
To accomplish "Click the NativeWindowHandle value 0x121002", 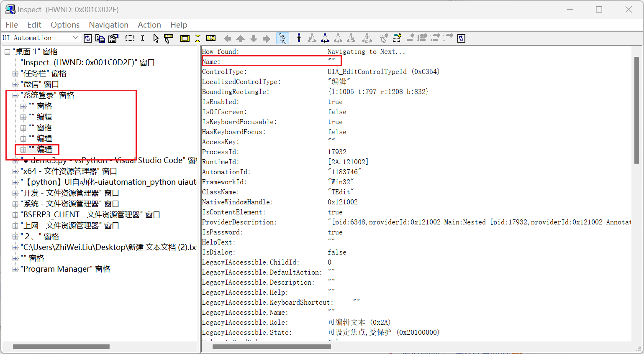I will [342, 202].
